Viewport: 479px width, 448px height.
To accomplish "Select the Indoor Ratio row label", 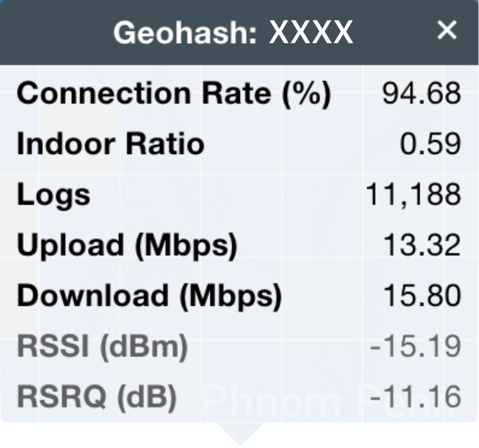I will [x=111, y=144].
